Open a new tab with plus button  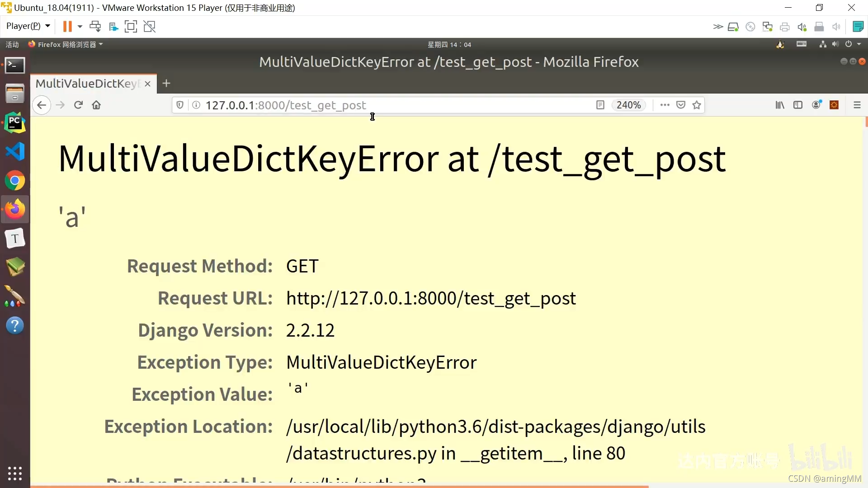[x=166, y=83]
